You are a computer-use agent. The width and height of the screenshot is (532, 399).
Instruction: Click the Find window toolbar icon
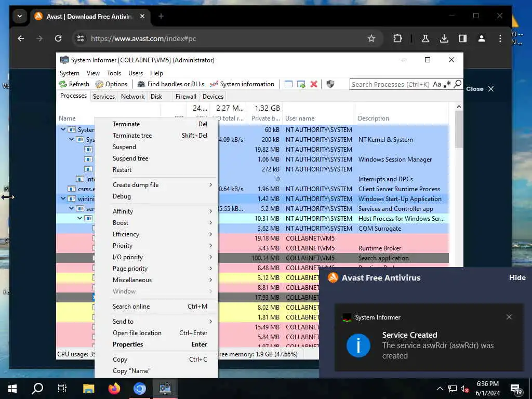[288, 84]
